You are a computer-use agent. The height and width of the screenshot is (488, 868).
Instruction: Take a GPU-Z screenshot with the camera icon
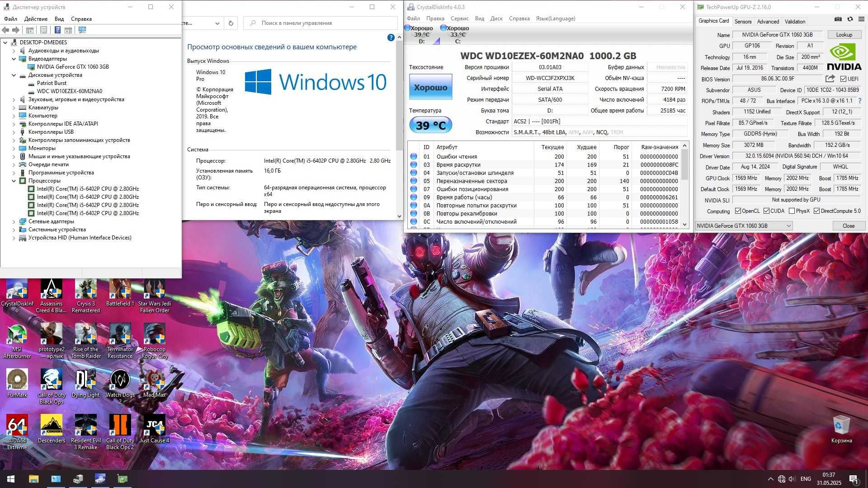[x=838, y=19]
